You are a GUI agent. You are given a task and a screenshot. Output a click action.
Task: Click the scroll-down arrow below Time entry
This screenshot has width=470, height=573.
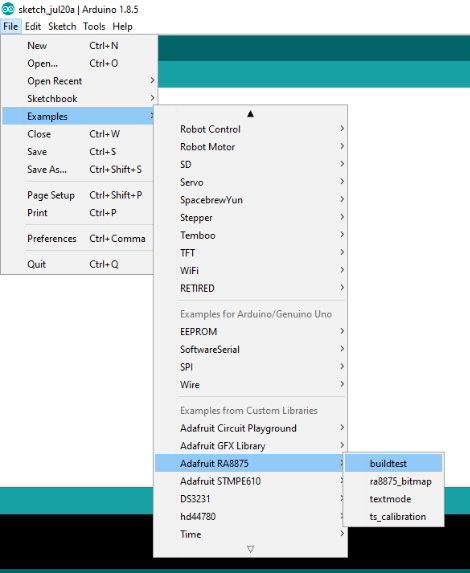click(x=250, y=549)
